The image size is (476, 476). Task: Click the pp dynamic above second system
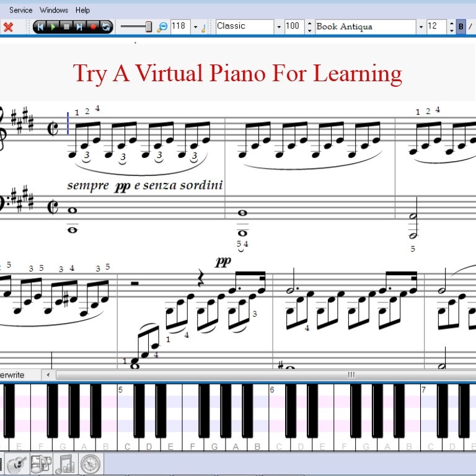(223, 262)
